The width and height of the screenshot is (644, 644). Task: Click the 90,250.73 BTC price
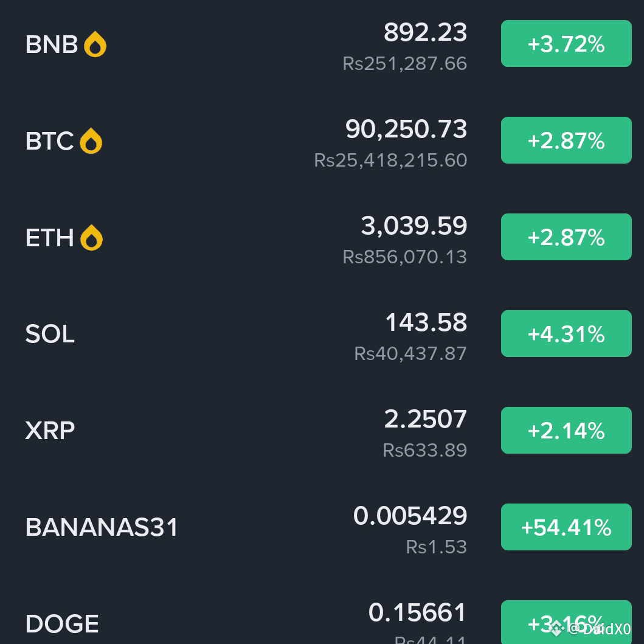tap(406, 130)
